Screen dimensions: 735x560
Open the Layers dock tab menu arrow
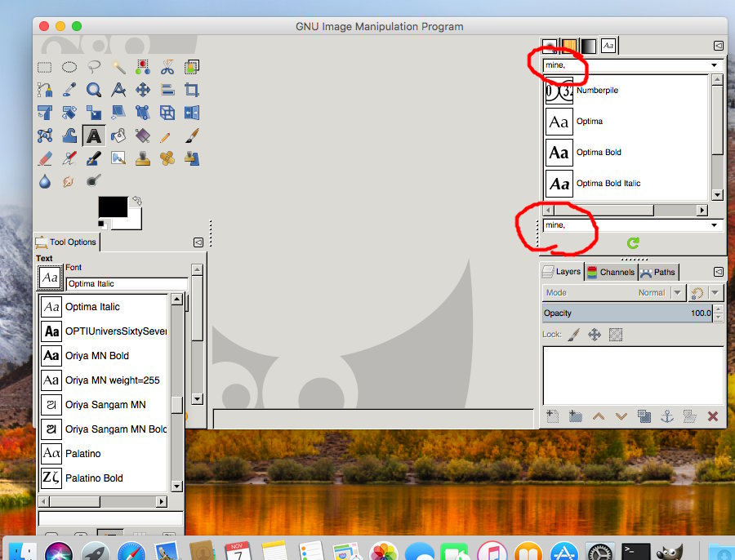718,272
